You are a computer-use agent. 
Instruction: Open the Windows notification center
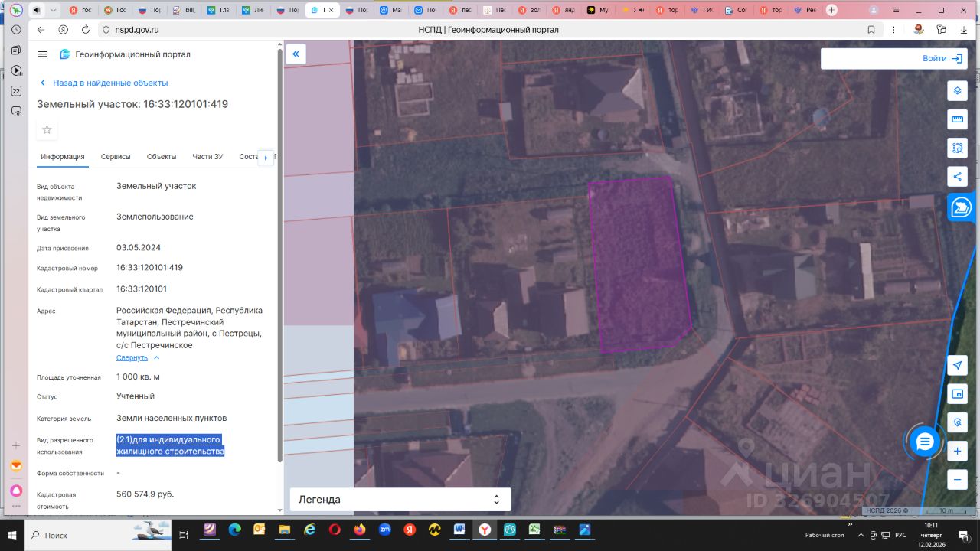tap(963, 535)
